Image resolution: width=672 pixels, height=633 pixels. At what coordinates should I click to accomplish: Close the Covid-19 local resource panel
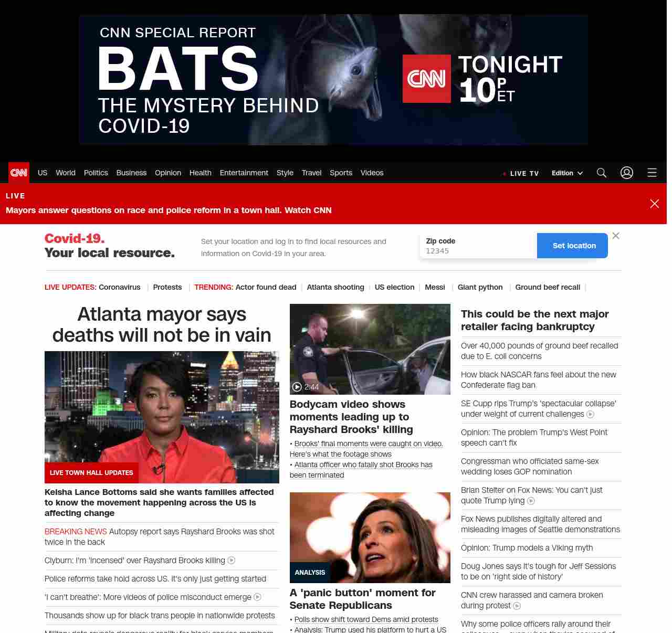(616, 236)
